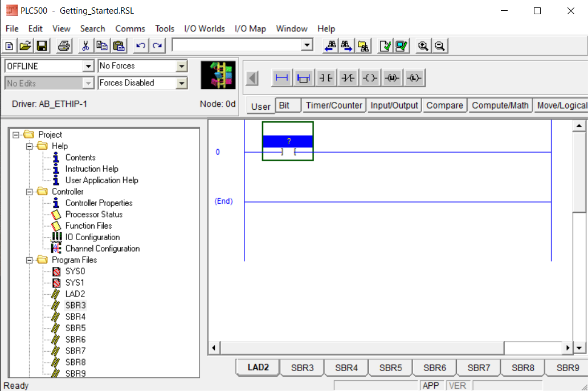The height and width of the screenshot is (391, 588).
Task: Collapse the Program Files folder
Action: coord(29,260)
